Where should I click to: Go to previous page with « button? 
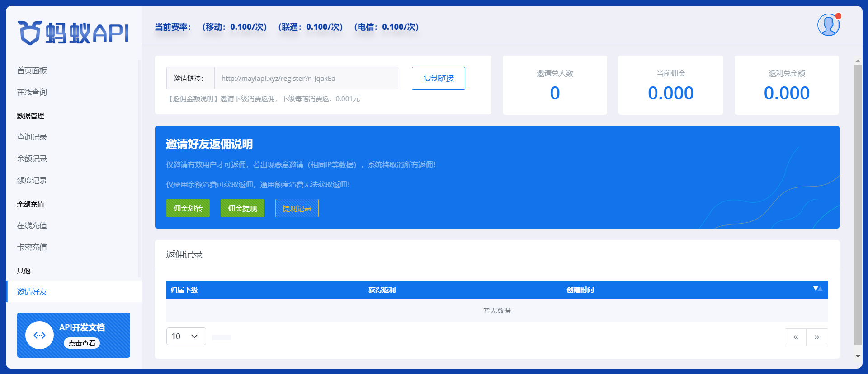(x=795, y=337)
